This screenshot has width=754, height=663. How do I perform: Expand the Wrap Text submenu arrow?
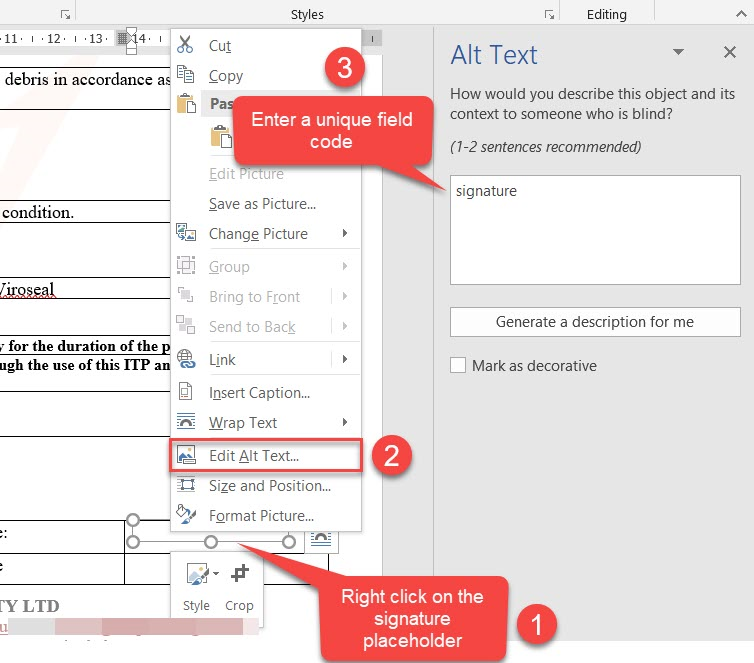coord(345,422)
